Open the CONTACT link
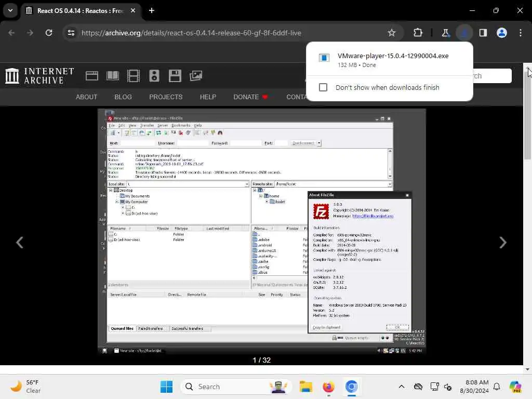The image size is (532, 399). point(296,97)
